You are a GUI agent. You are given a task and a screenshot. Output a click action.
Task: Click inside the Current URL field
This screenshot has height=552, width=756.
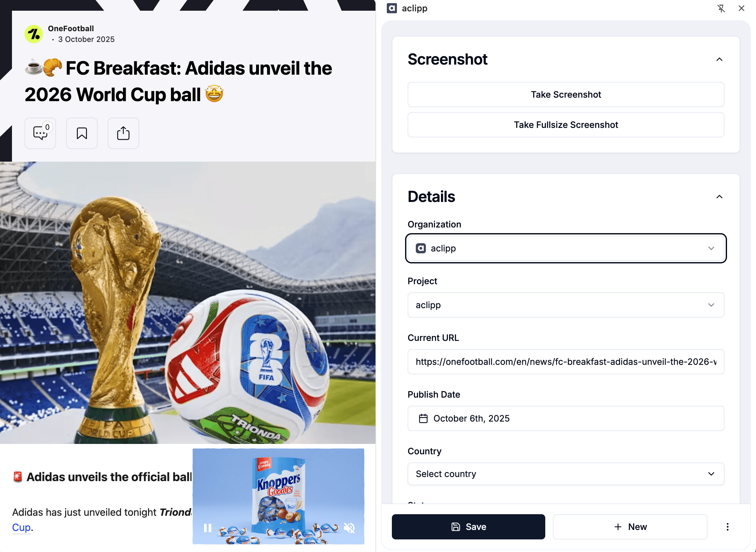(x=565, y=361)
